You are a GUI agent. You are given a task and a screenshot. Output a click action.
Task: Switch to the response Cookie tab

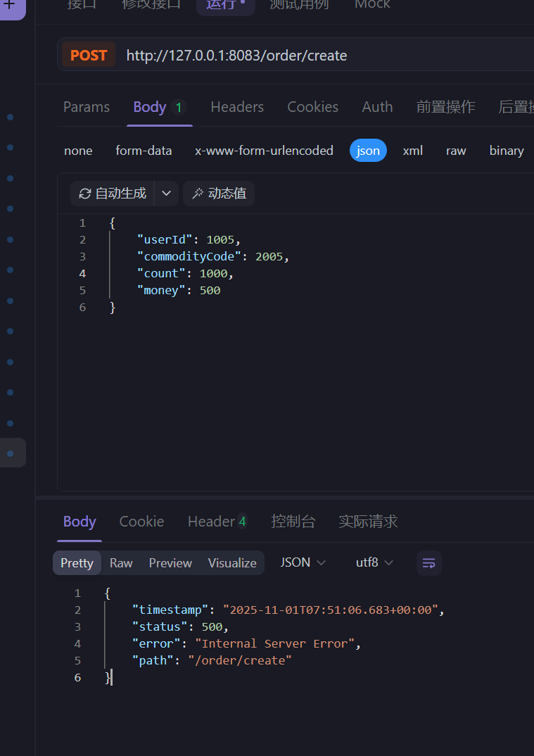pos(141,522)
